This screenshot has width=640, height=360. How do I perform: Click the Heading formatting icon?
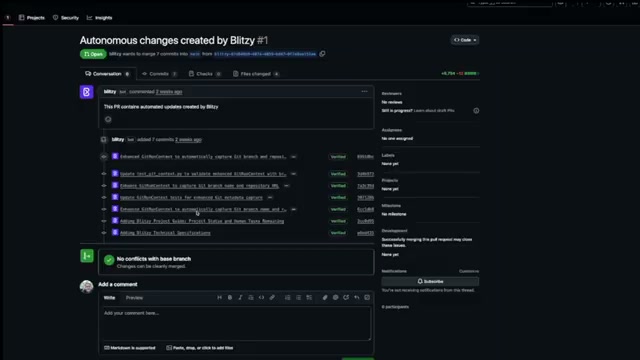pyautogui.click(x=220, y=298)
